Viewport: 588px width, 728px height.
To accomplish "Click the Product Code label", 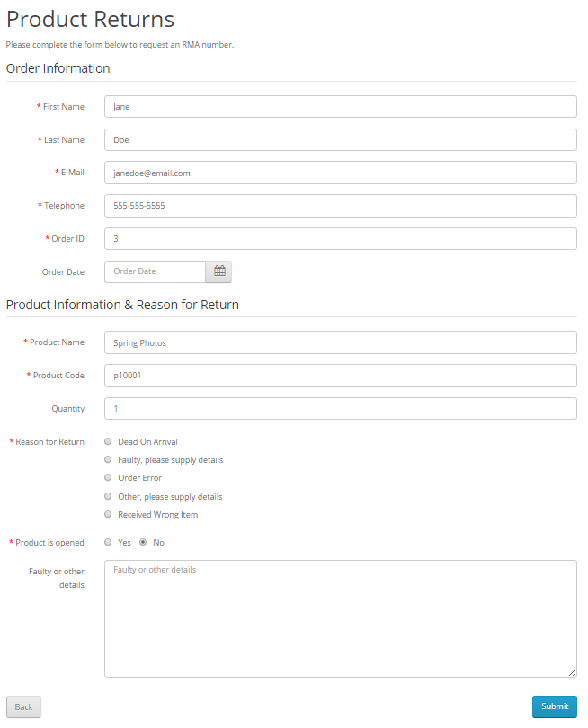I will (58, 376).
